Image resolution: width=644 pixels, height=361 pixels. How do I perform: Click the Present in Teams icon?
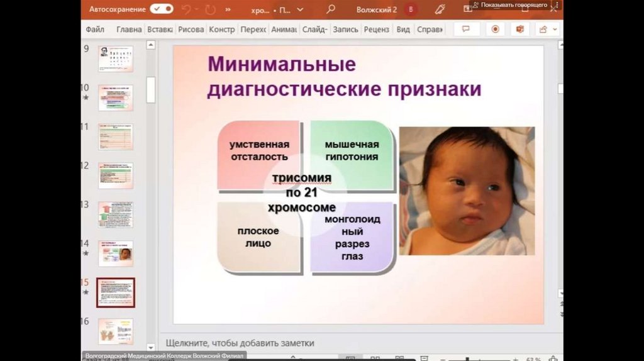coord(520,29)
